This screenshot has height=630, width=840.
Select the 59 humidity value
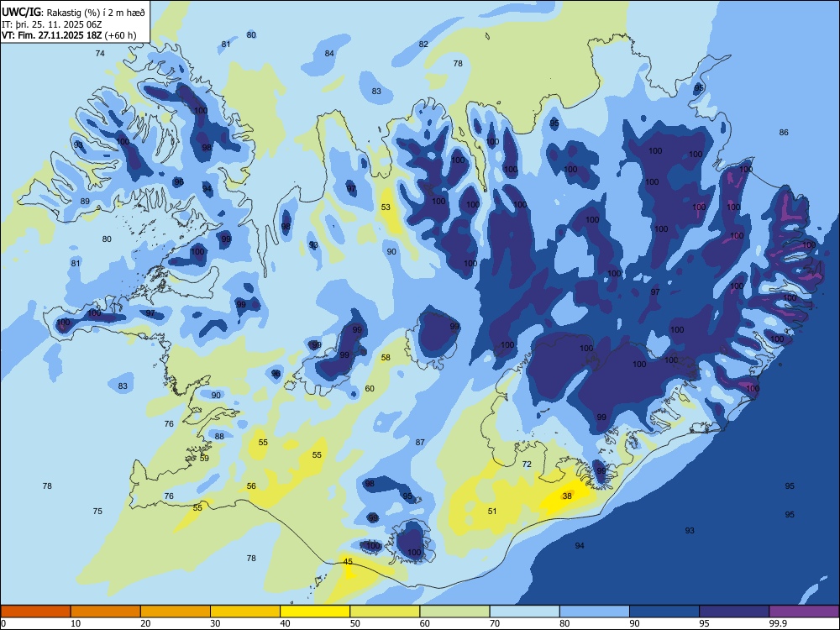pyautogui.click(x=204, y=458)
